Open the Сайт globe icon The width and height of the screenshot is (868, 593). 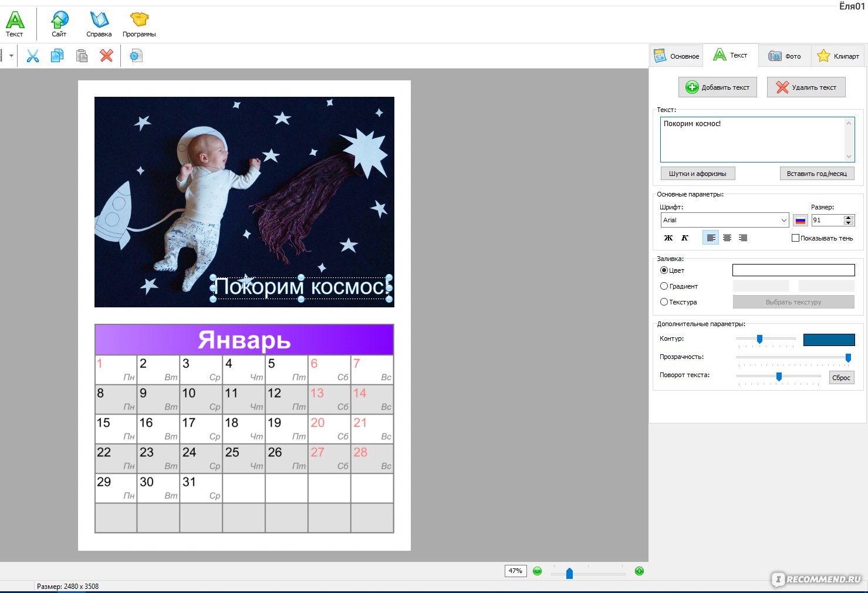point(59,23)
